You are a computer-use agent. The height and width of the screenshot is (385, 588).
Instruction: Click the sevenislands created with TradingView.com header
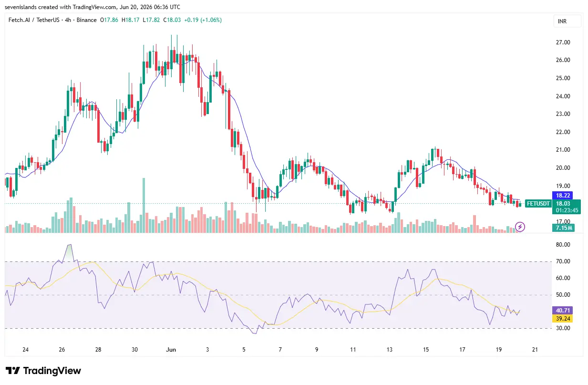[92, 7]
